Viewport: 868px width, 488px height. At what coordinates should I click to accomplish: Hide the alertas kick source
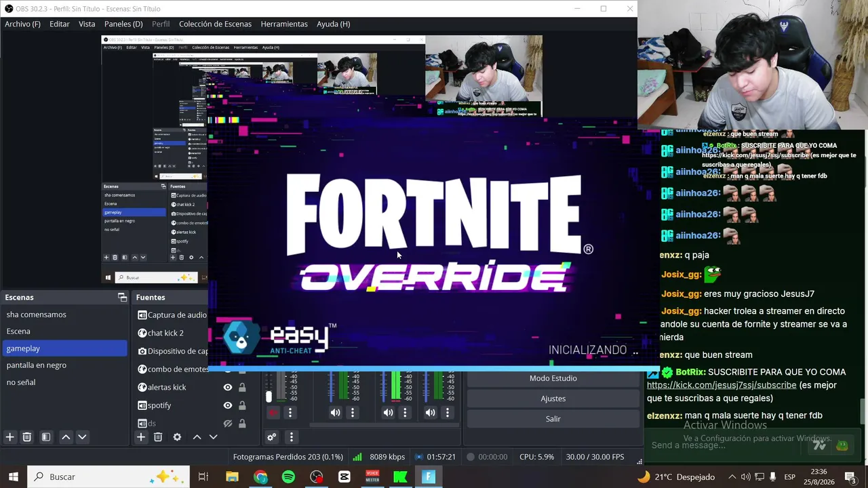point(228,387)
